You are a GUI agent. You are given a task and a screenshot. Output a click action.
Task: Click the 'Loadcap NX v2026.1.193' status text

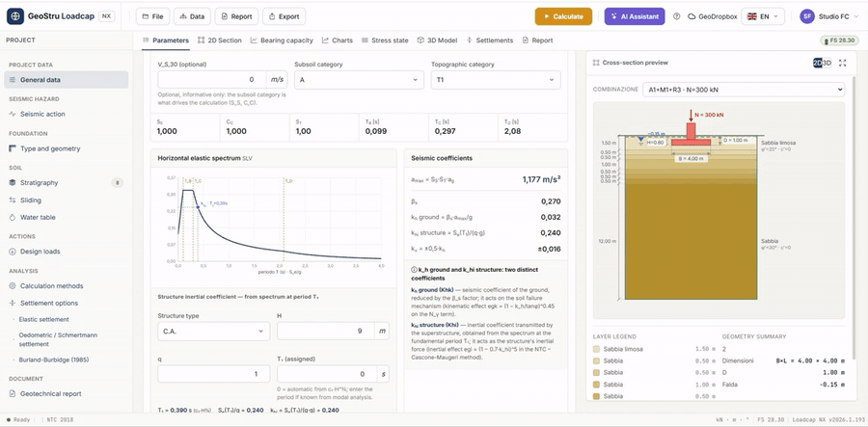[827, 420]
